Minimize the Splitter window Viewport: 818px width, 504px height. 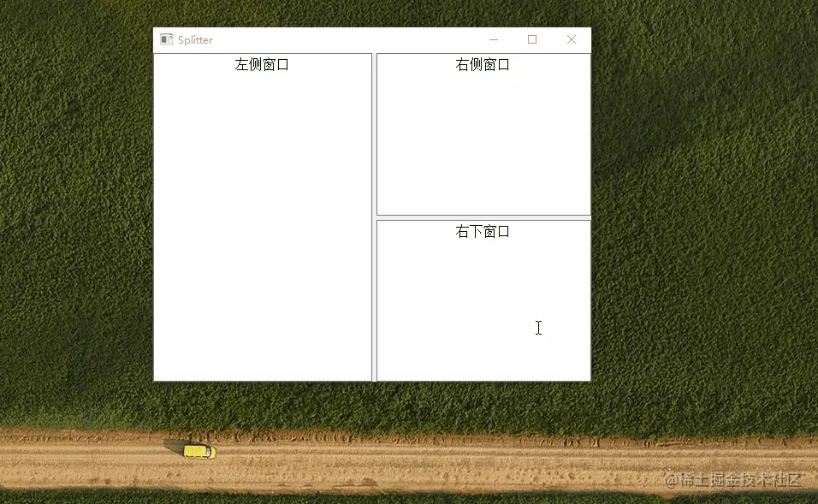point(493,39)
